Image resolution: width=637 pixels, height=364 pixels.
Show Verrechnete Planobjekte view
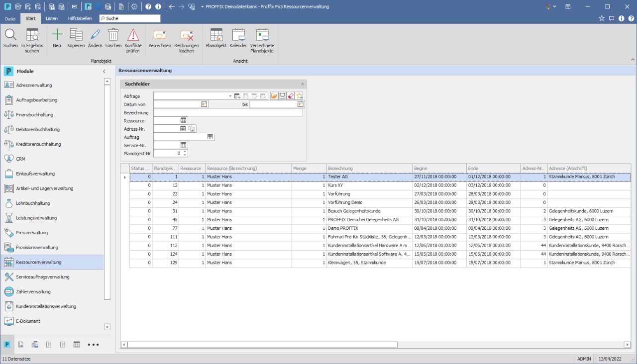262,35
